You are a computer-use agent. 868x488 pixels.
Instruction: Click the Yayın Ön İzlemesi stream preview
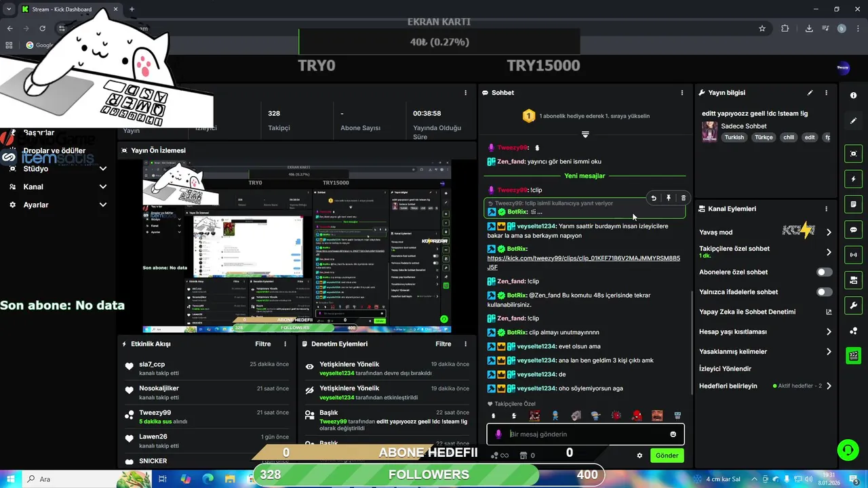click(296, 247)
